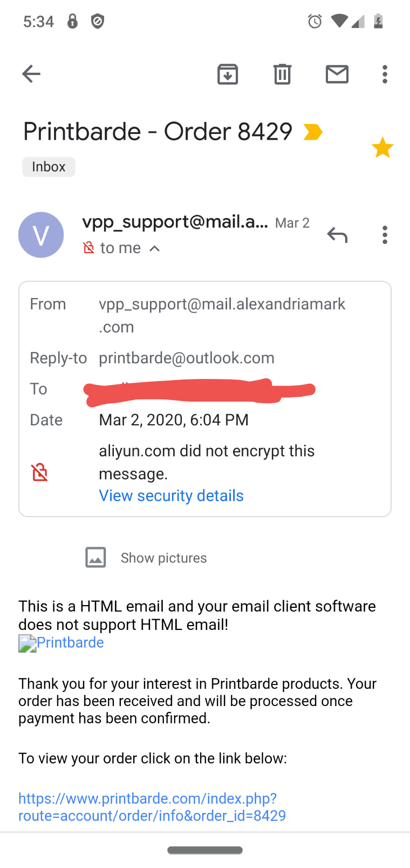The height and width of the screenshot is (868, 410).
Task: Go back using the arrow icon
Action: click(31, 74)
